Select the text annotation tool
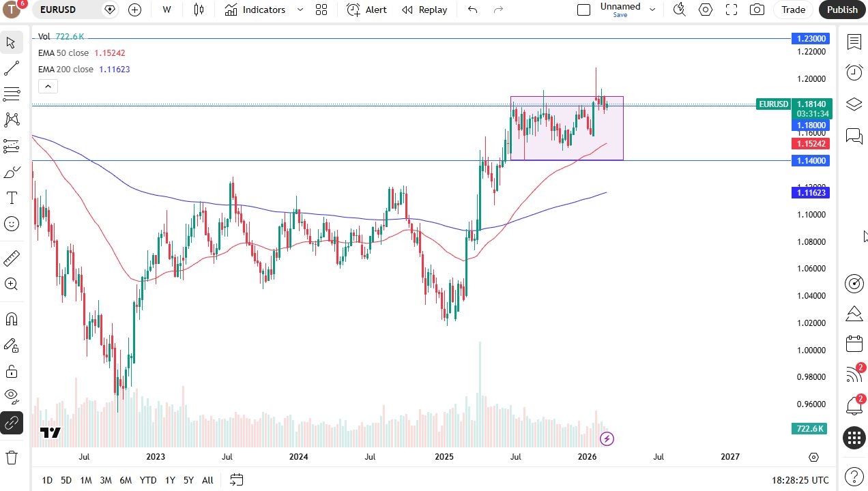Viewport: 868px width, 491px height. 12,198
